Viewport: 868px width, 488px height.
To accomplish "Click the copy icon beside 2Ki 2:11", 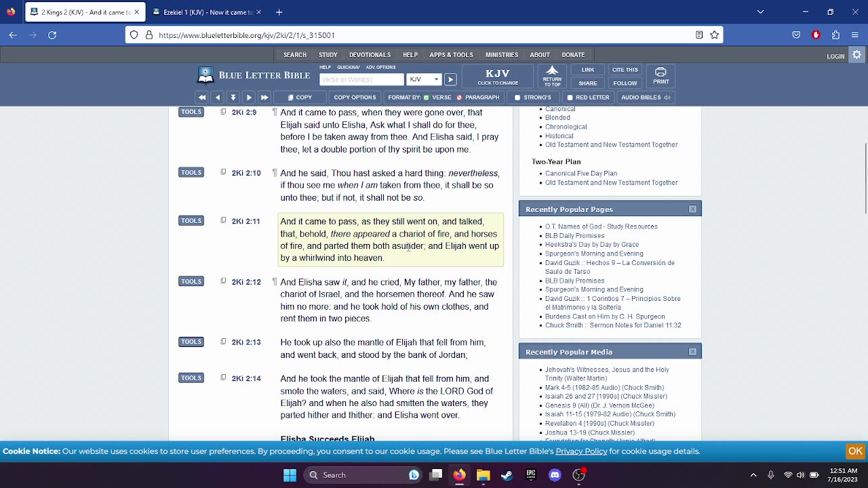I will 223,220.
